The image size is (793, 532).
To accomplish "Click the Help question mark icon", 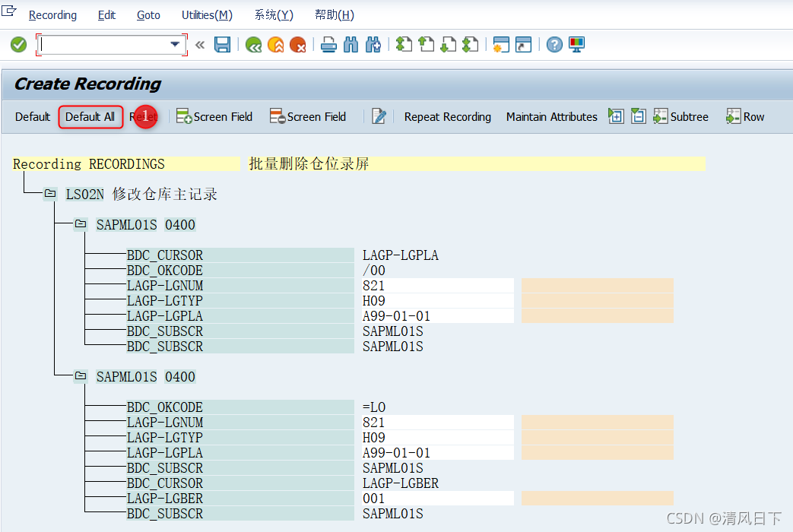I will 554,45.
